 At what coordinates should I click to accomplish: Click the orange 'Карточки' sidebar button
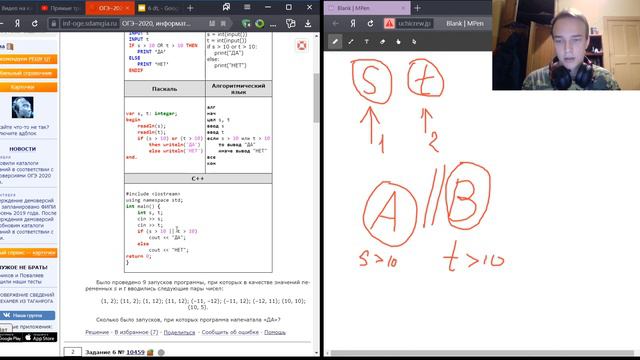click(x=28, y=87)
